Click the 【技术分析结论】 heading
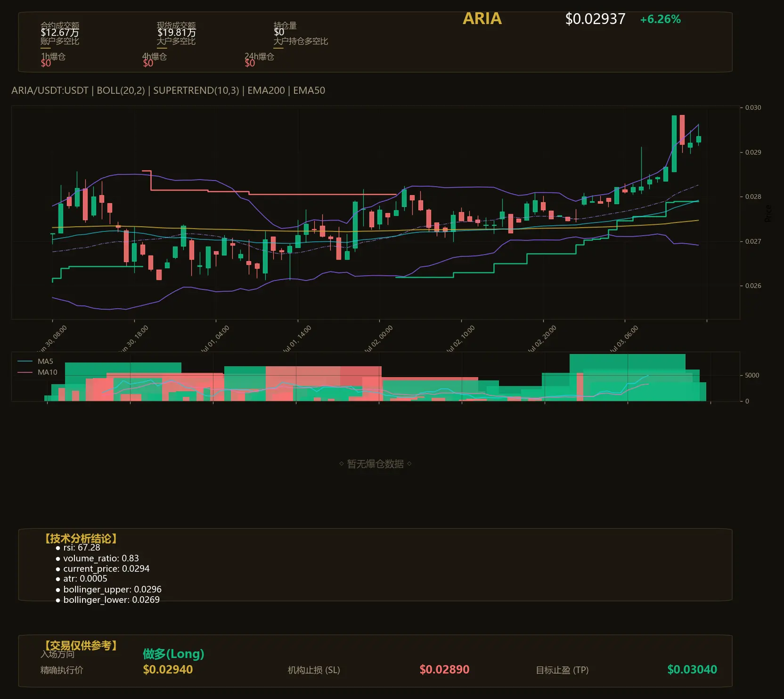 (80, 539)
